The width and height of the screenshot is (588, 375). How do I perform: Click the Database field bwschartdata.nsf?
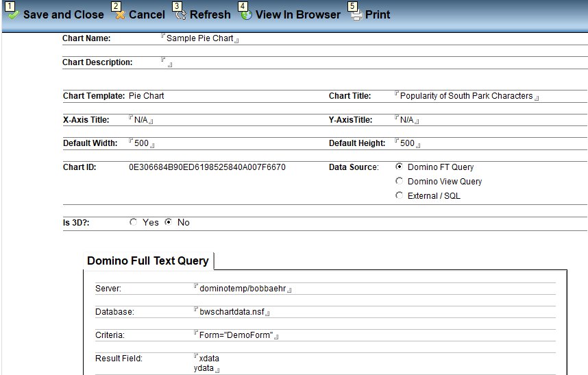point(232,312)
